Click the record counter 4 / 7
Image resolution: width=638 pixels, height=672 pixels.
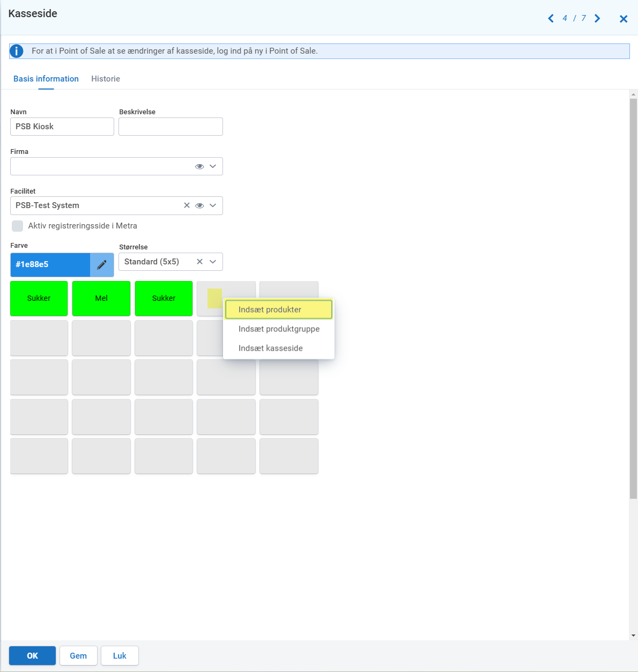tap(574, 18)
